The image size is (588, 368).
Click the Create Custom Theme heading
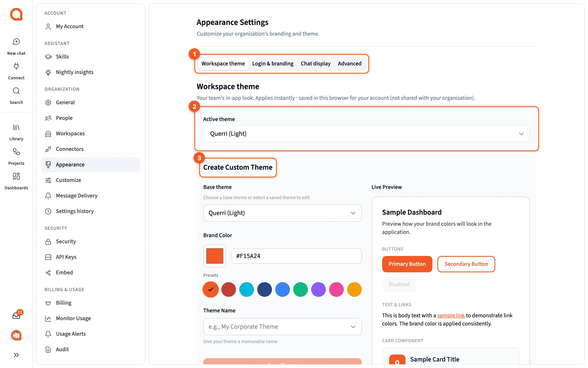point(238,167)
